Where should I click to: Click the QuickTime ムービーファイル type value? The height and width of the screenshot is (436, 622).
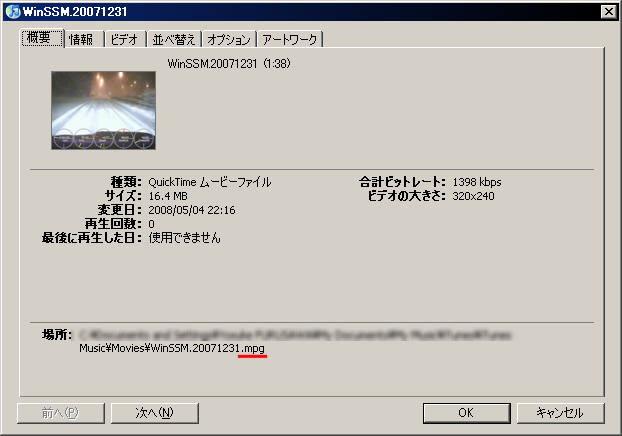pos(209,182)
